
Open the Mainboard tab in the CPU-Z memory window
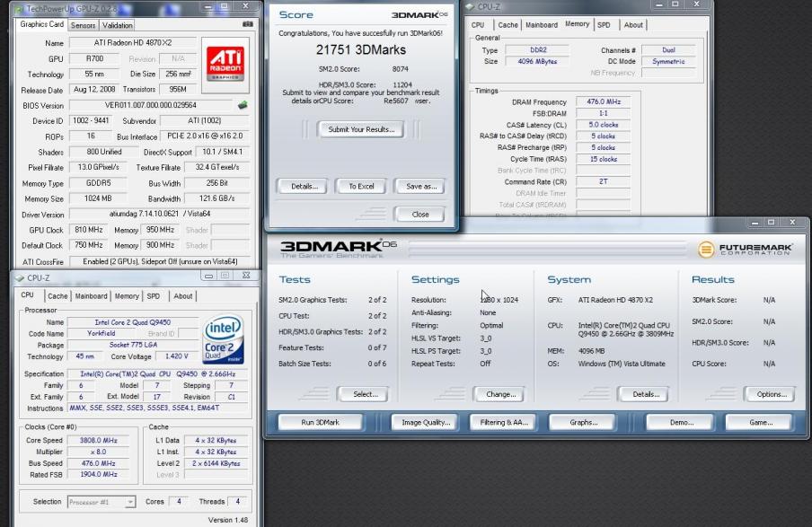tap(542, 25)
